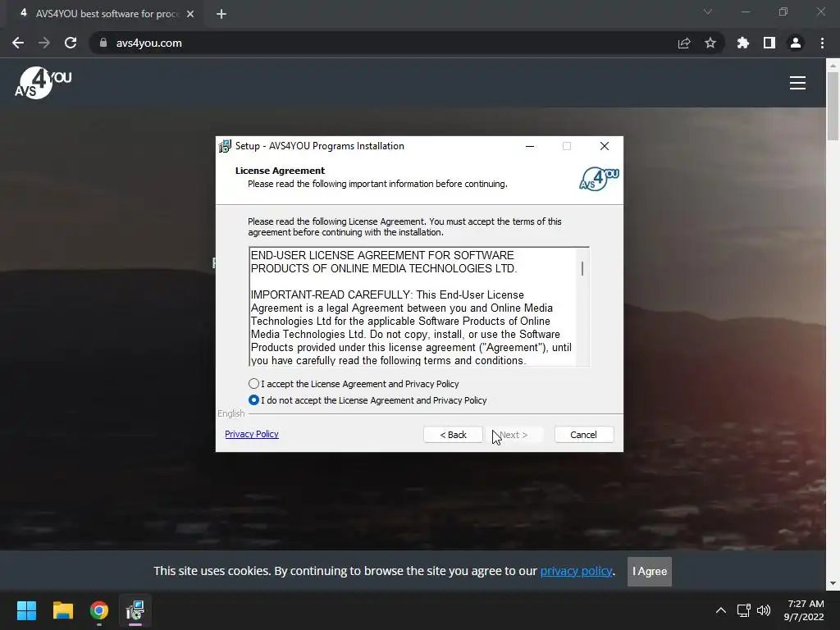Click the AVS4YOU logo on the website
The width and height of the screenshot is (840, 630).
[x=43, y=83]
